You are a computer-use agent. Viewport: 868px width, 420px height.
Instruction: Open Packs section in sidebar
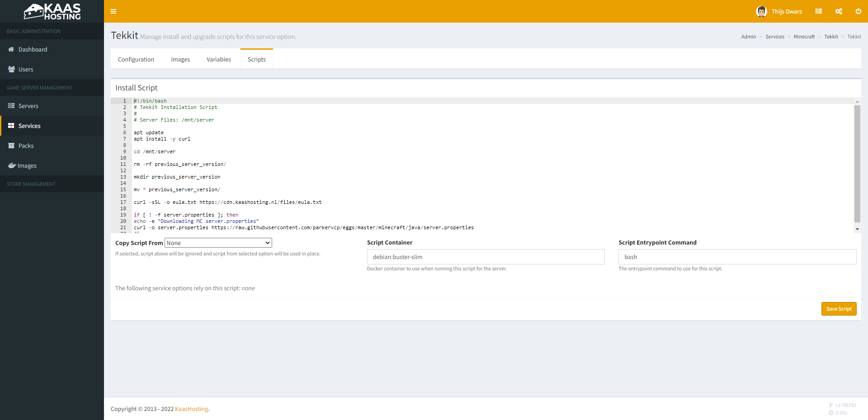(26, 146)
